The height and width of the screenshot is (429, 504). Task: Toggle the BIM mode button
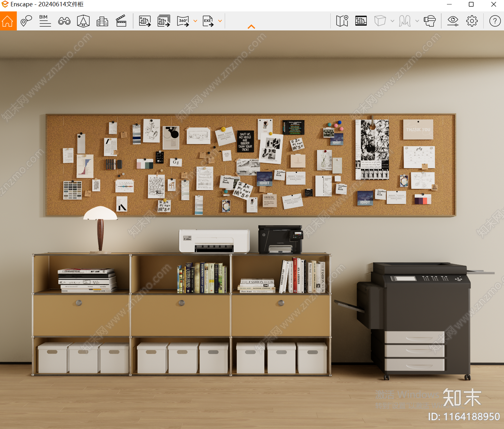45,21
